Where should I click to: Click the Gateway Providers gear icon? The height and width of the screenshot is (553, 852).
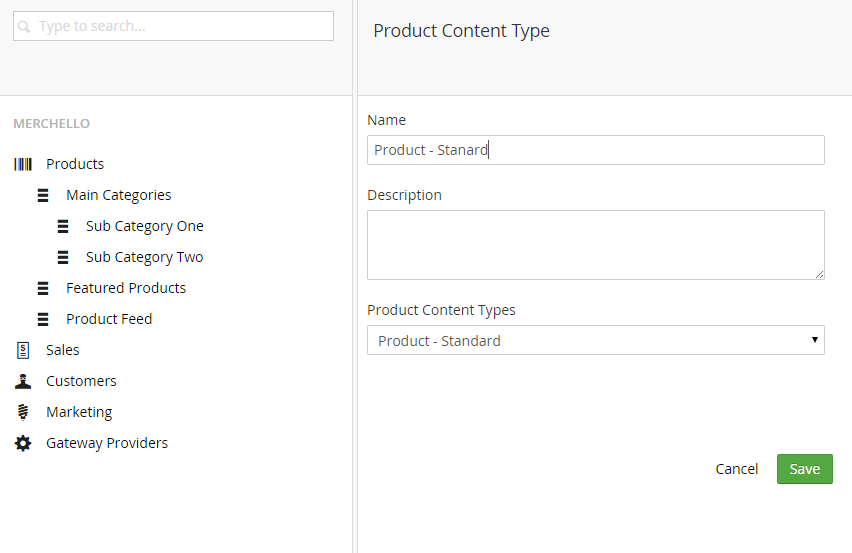23,443
